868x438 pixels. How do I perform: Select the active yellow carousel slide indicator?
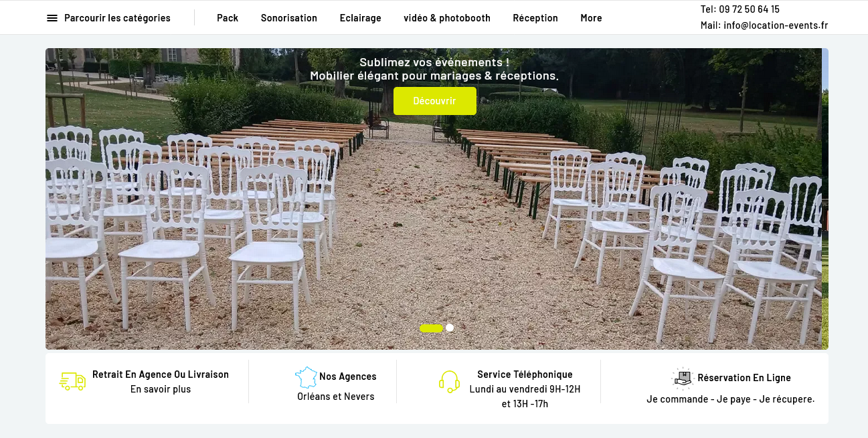(x=431, y=328)
